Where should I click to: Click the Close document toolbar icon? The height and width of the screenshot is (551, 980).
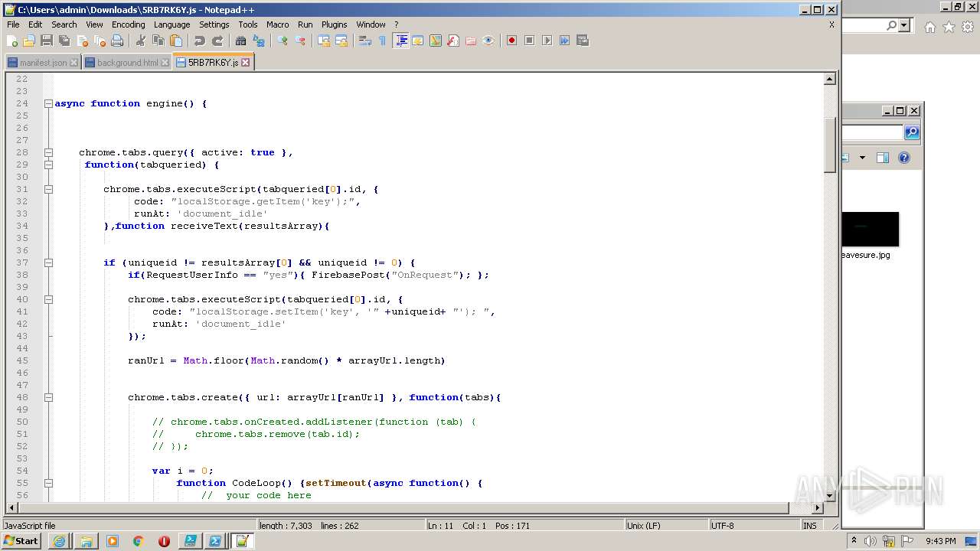[82, 41]
